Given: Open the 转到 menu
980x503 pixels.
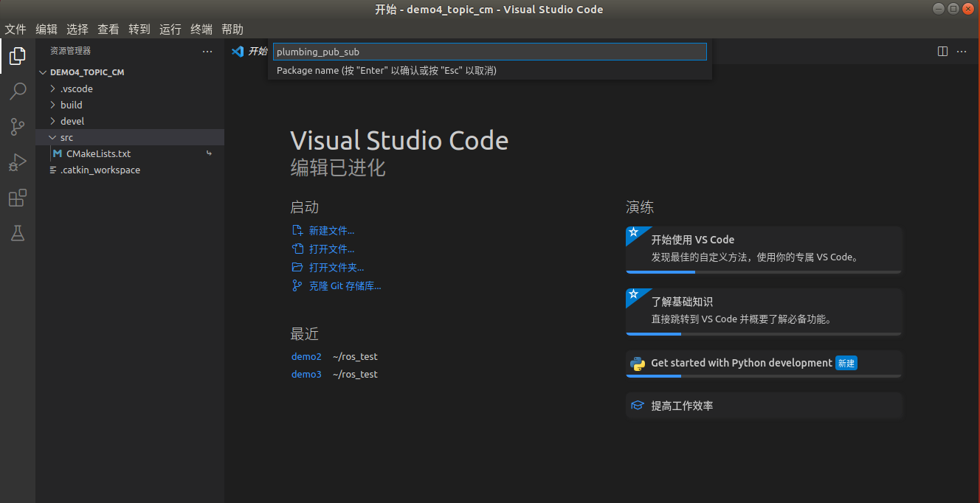Looking at the screenshot, I should [x=139, y=30].
